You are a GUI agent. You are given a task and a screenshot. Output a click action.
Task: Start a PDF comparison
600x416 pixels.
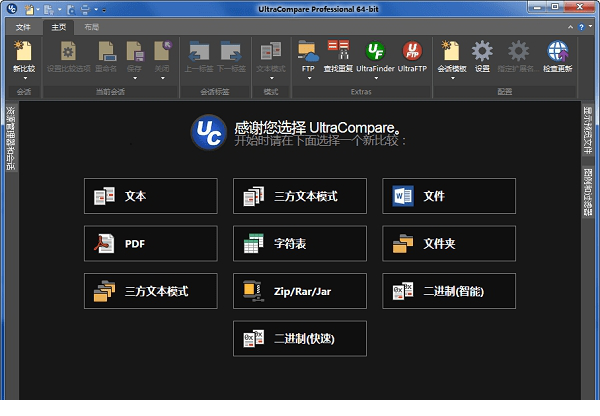click(151, 243)
